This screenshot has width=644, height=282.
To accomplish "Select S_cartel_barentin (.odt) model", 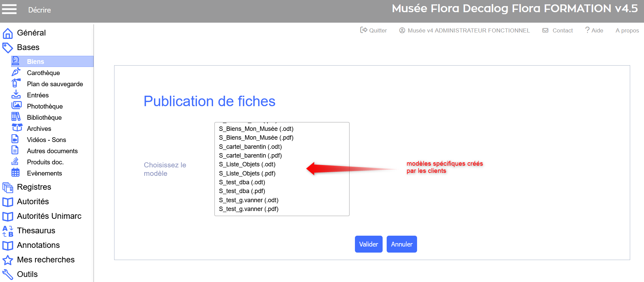I will tap(250, 147).
